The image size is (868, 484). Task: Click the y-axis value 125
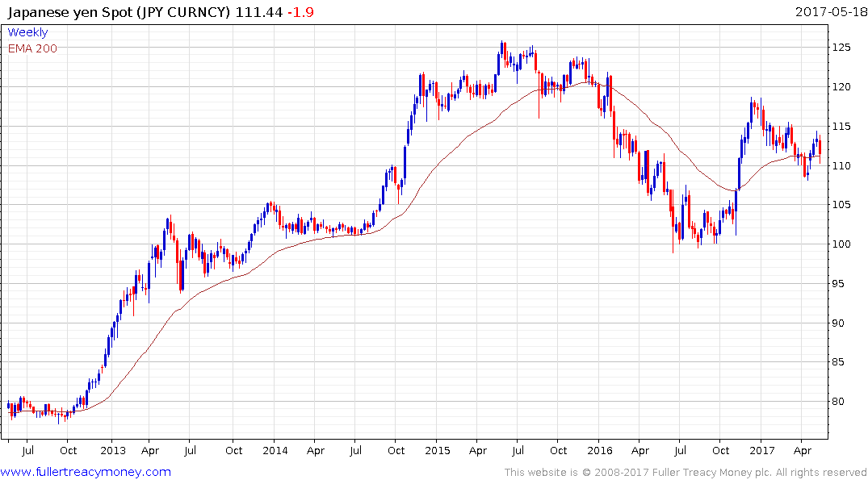(x=841, y=48)
